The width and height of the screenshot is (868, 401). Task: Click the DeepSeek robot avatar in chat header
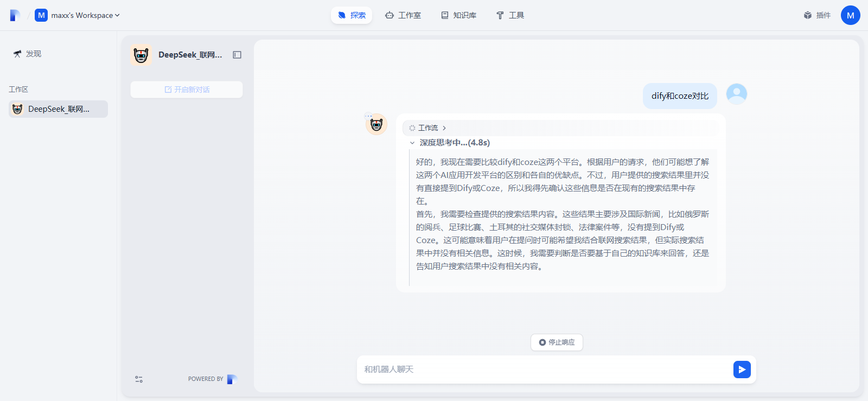141,55
